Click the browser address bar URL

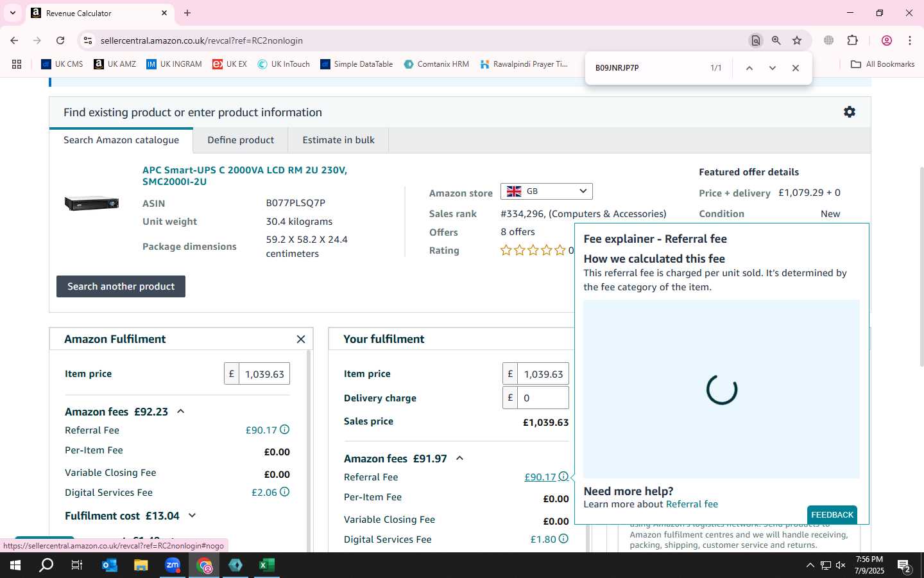pyautogui.click(x=201, y=40)
